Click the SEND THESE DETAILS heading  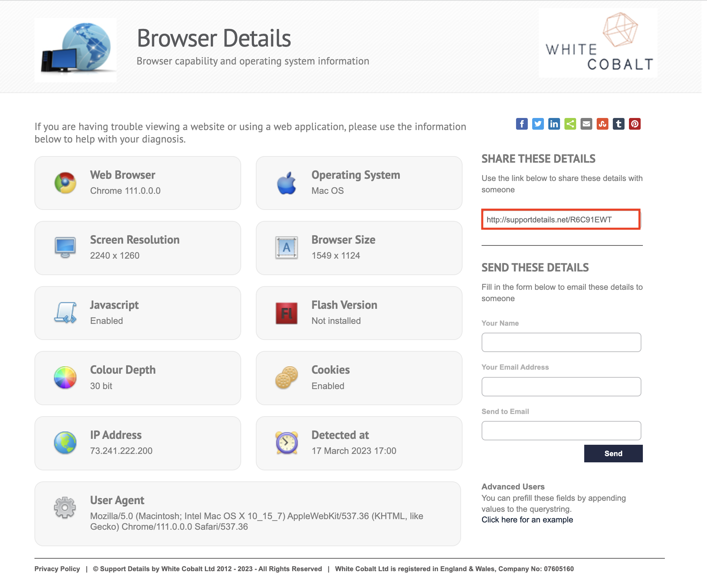(x=535, y=267)
